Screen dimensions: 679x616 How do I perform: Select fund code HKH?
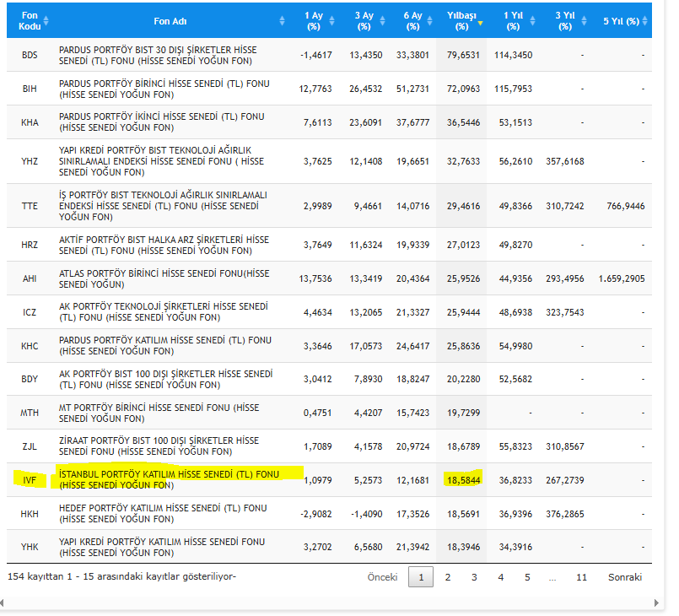(30, 514)
